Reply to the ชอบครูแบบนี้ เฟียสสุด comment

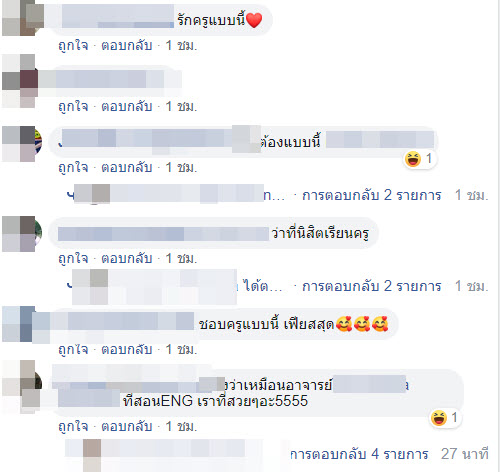coord(127,350)
